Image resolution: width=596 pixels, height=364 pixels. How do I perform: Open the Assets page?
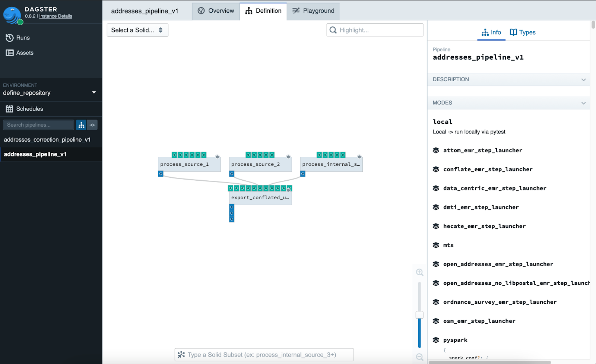pos(19,53)
